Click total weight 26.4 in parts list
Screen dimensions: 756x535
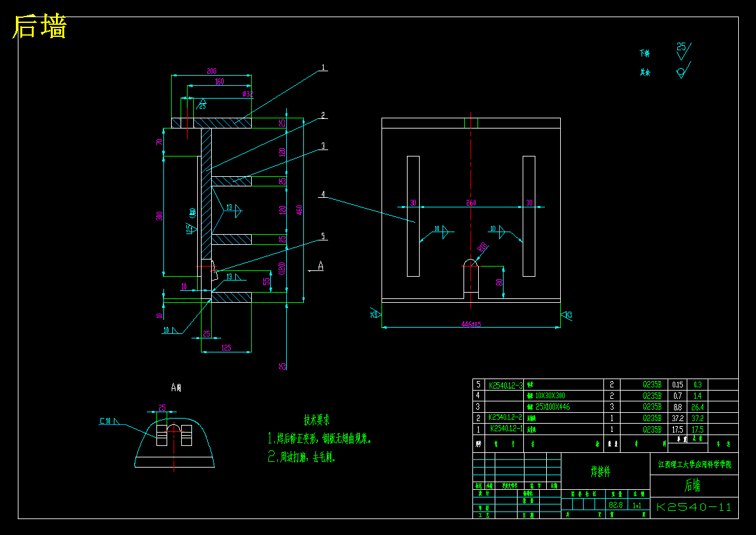[697, 407]
